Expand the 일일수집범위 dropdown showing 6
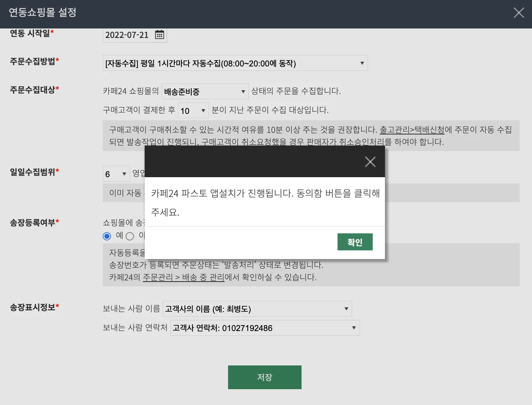This screenshot has height=405, width=532. [x=116, y=174]
